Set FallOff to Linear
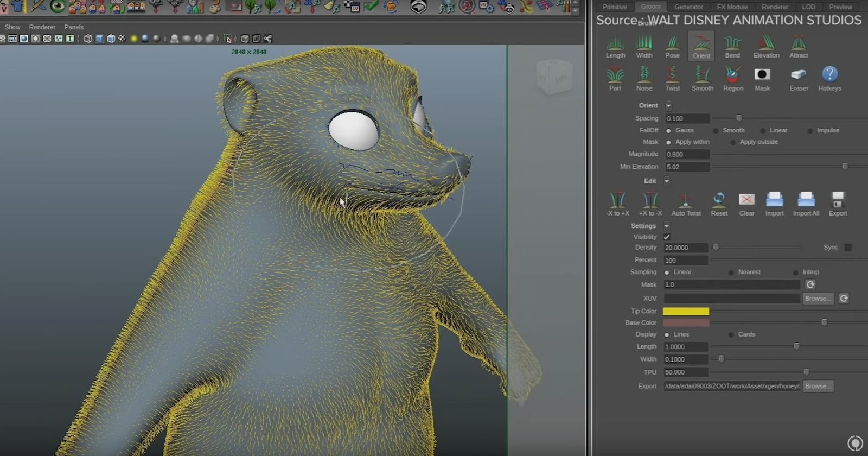Screen dimensions: 868x456 774,130
